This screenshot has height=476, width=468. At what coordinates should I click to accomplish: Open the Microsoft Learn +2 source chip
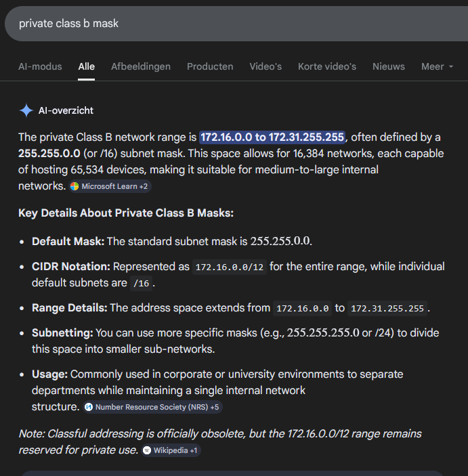[x=110, y=186]
